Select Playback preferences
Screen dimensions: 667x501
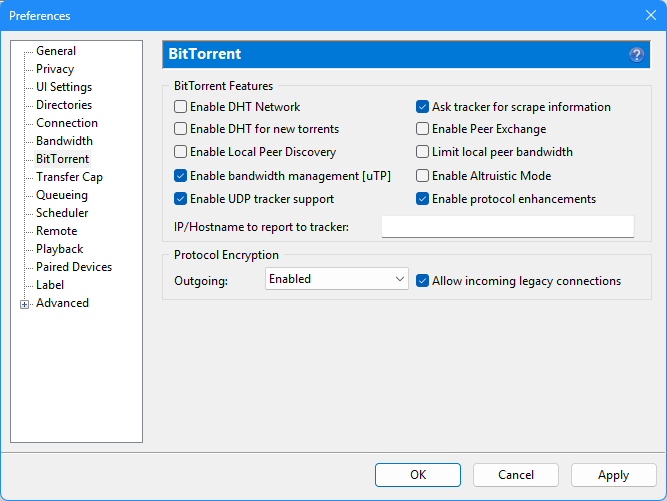click(x=60, y=249)
